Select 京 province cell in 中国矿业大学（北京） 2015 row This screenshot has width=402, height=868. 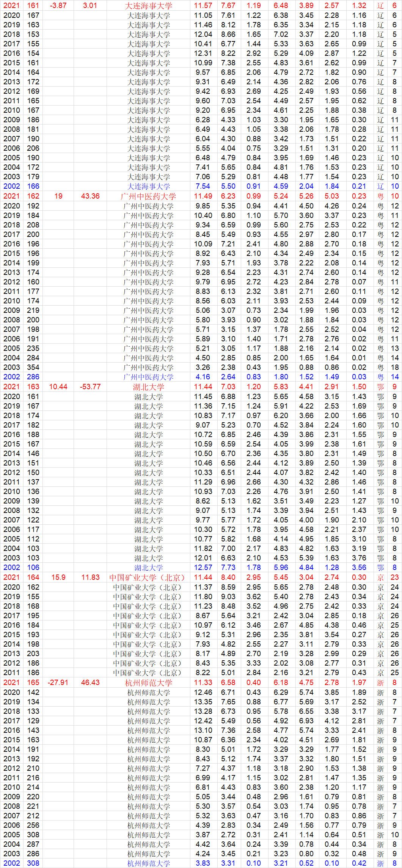(380, 635)
